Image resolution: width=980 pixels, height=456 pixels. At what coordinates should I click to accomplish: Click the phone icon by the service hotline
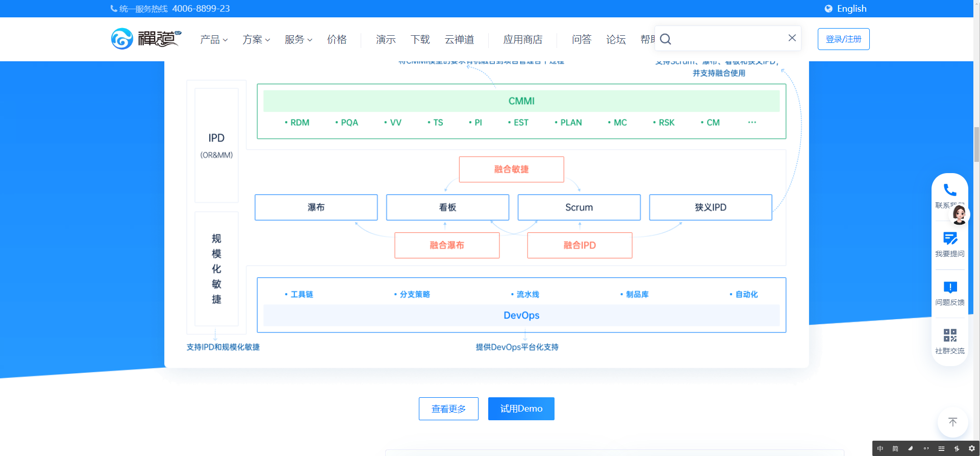114,9
